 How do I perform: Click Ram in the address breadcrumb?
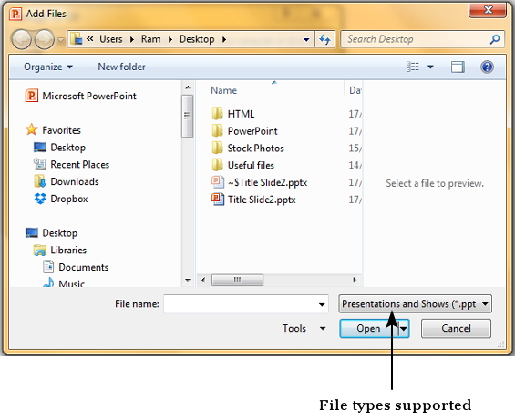150,39
